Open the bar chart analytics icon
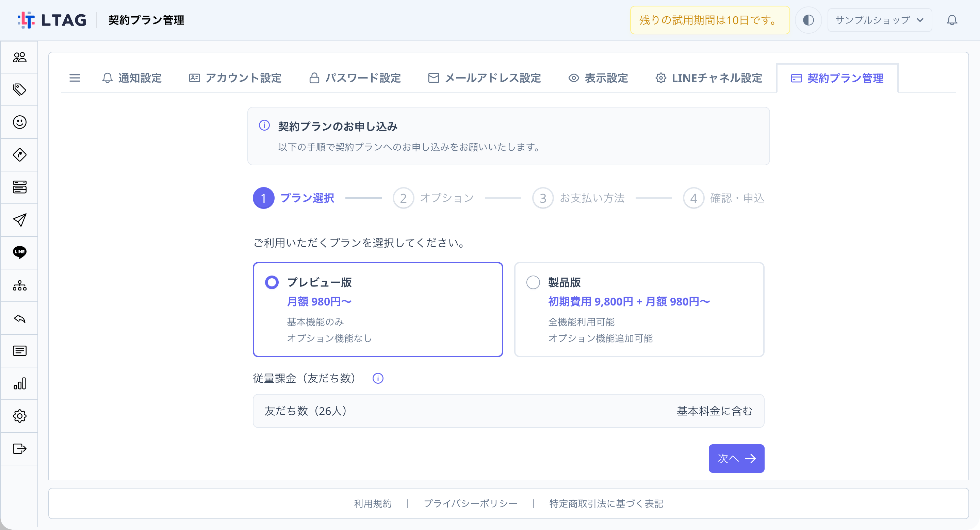 tap(19, 383)
